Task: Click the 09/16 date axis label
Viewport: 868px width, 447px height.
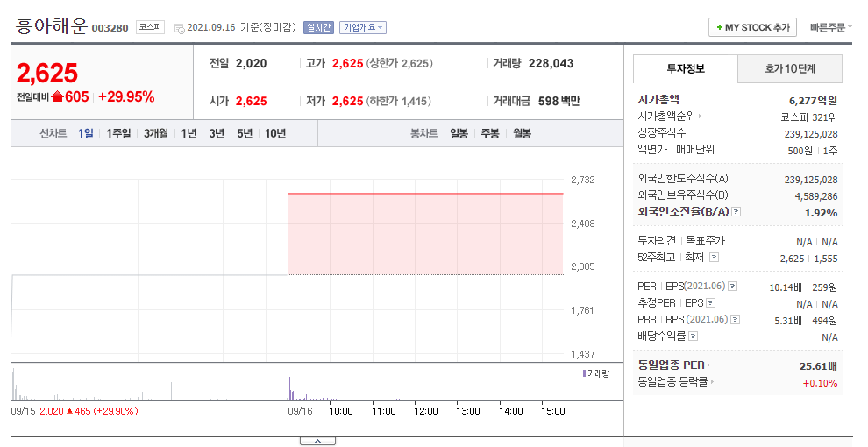Action: click(x=300, y=411)
